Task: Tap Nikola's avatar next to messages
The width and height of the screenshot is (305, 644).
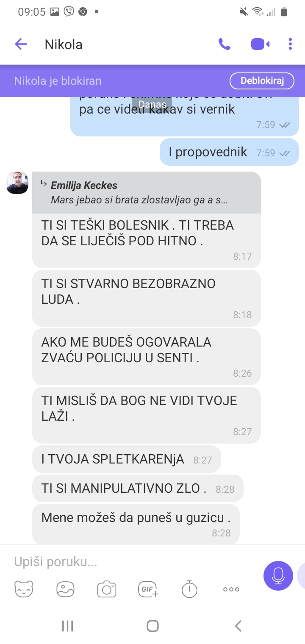Action: click(17, 183)
